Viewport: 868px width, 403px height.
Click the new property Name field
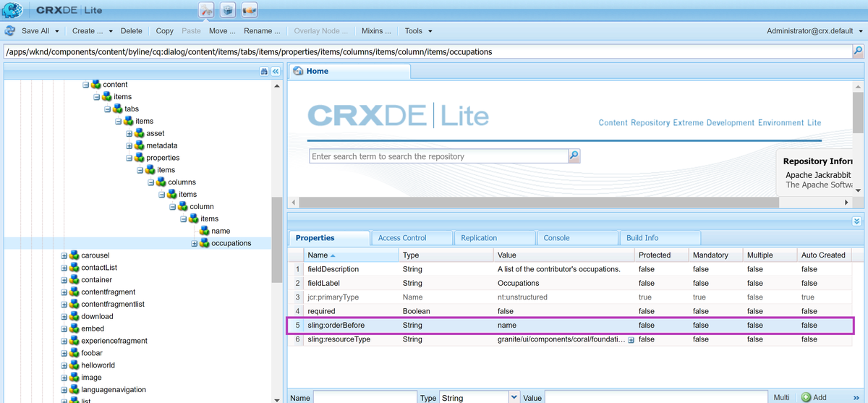coord(365,397)
